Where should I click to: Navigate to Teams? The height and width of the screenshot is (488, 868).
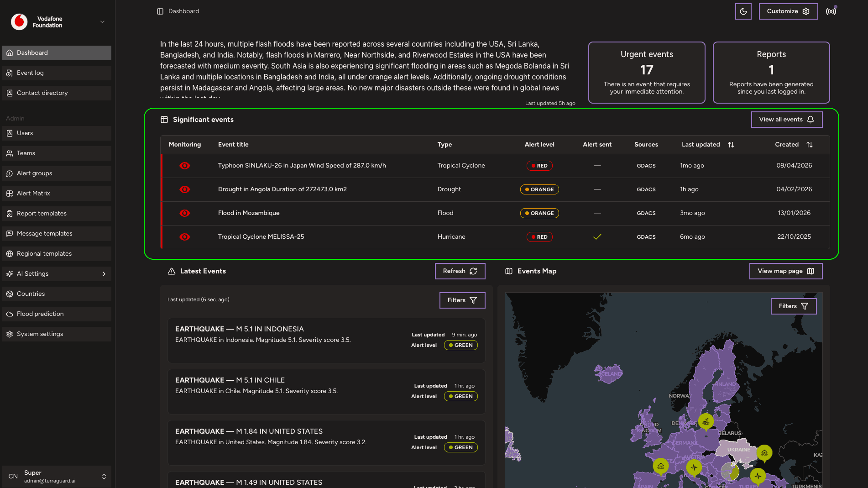(57, 153)
